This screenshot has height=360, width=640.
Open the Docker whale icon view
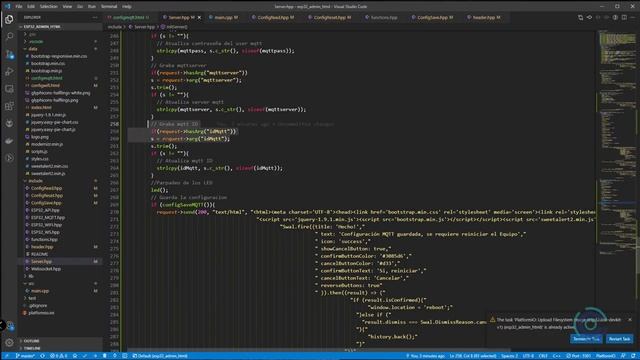[x=9, y=141]
